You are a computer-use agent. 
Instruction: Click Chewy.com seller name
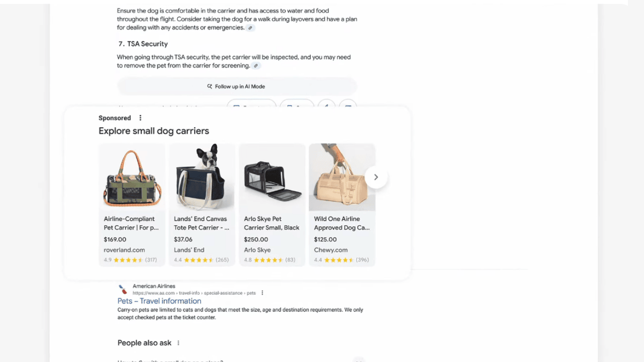click(331, 250)
